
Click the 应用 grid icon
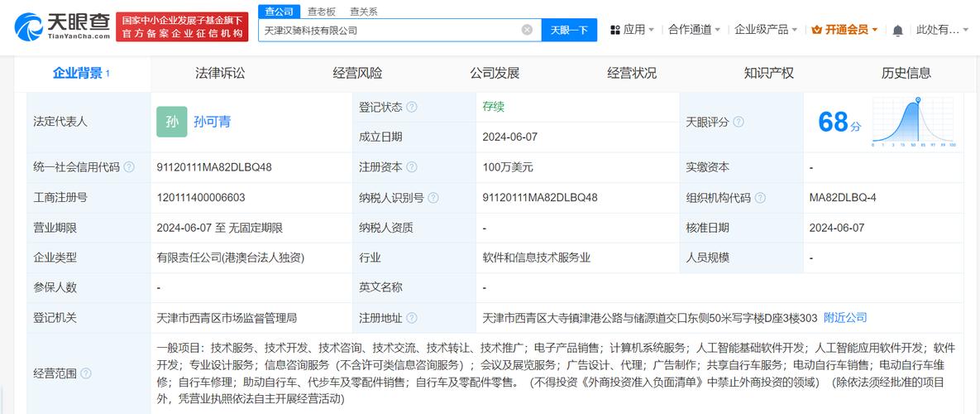click(615, 29)
